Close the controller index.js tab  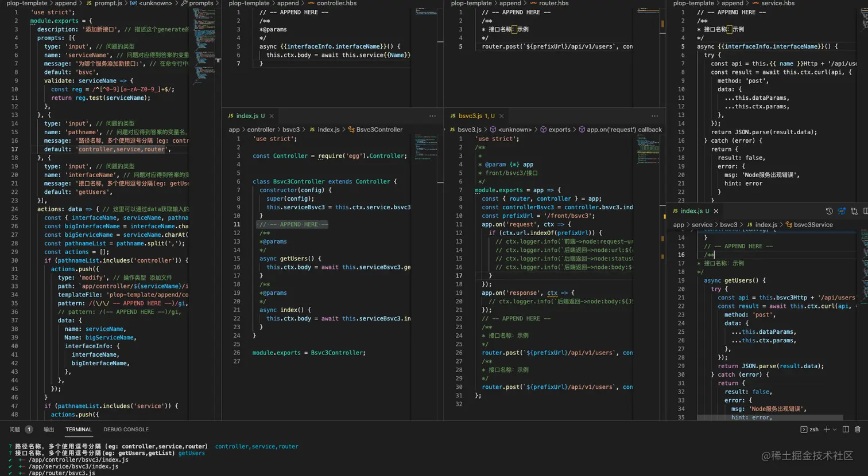pyautogui.click(x=272, y=116)
